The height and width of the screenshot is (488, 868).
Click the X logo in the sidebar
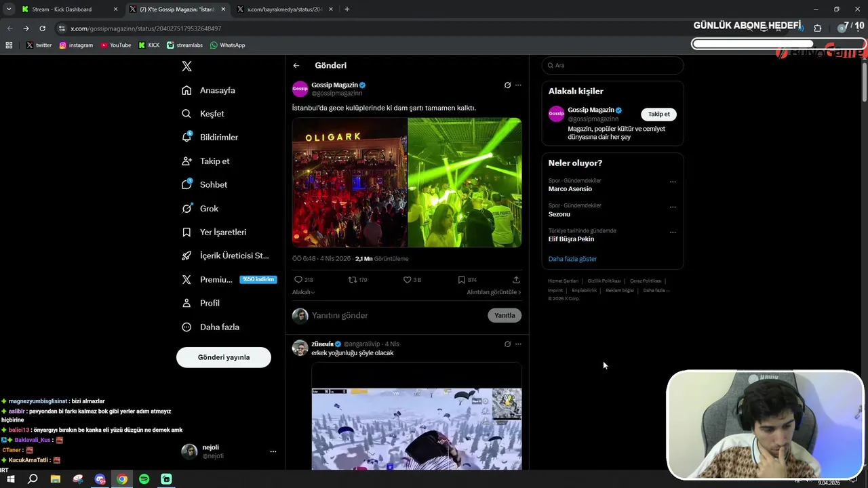coord(186,66)
